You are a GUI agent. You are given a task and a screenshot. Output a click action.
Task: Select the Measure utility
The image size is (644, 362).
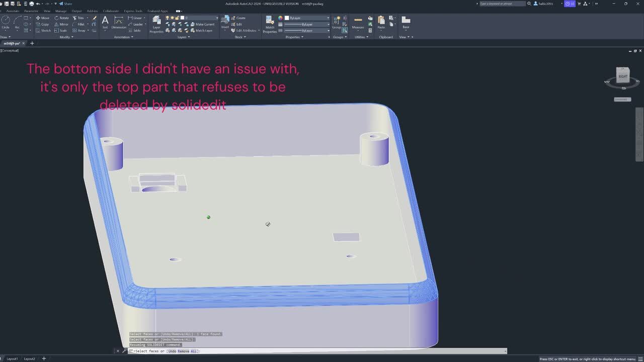tap(358, 23)
